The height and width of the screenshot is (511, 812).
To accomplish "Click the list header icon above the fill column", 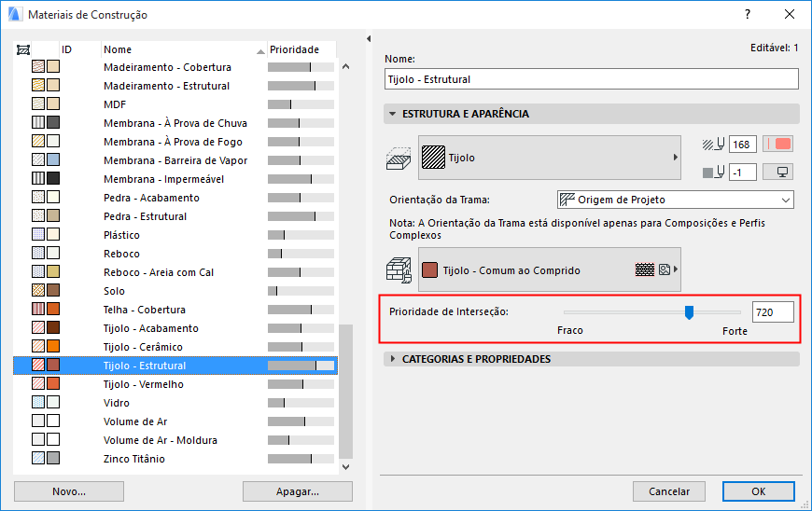I will (x=23, y=49).
